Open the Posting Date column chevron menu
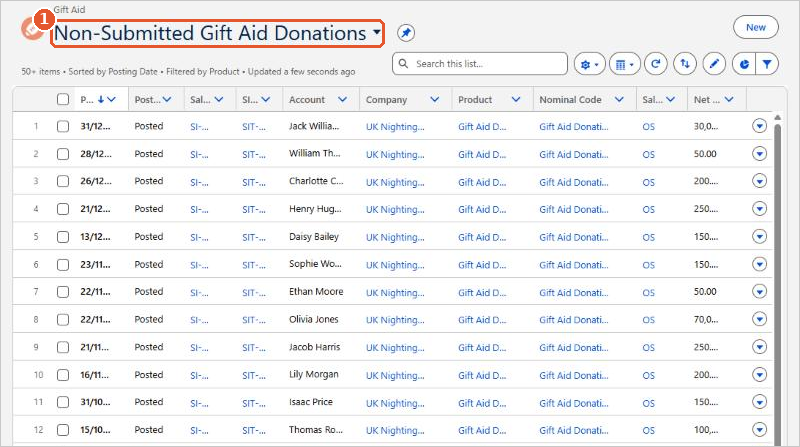Screen dimensions: 800x447 point(111,100)
